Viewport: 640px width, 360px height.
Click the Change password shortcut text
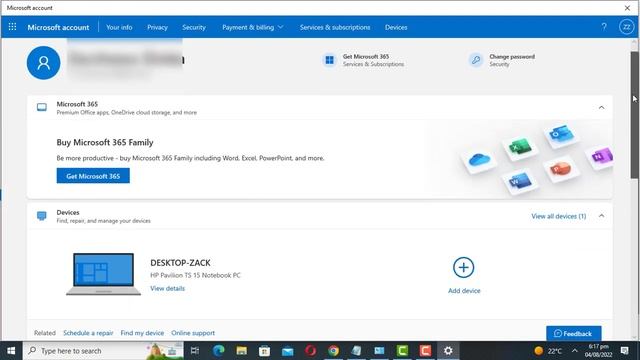(512, 57)
